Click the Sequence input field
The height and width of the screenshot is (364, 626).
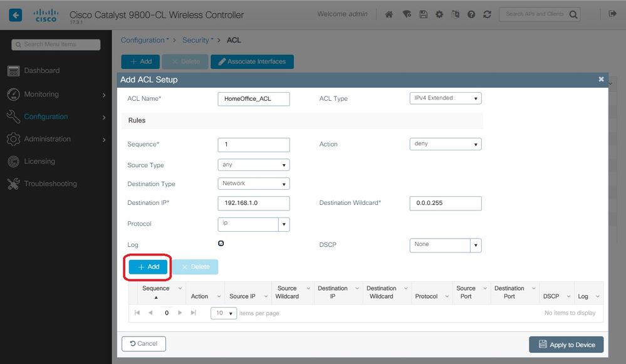tap(254, 145)
